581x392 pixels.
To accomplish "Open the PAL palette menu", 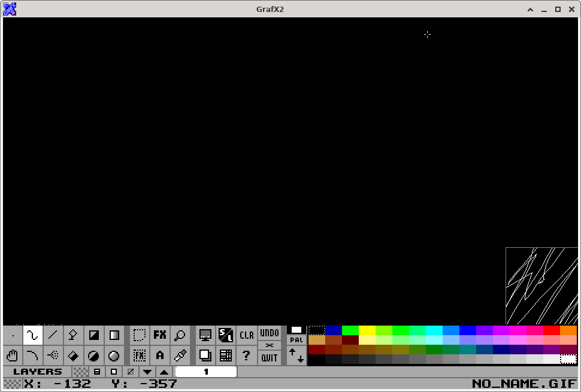I will [296, 340].
